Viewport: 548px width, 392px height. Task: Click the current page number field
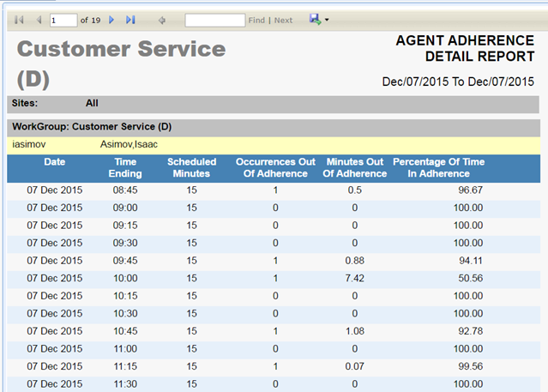pyautogui.click(x=63, y=20)
